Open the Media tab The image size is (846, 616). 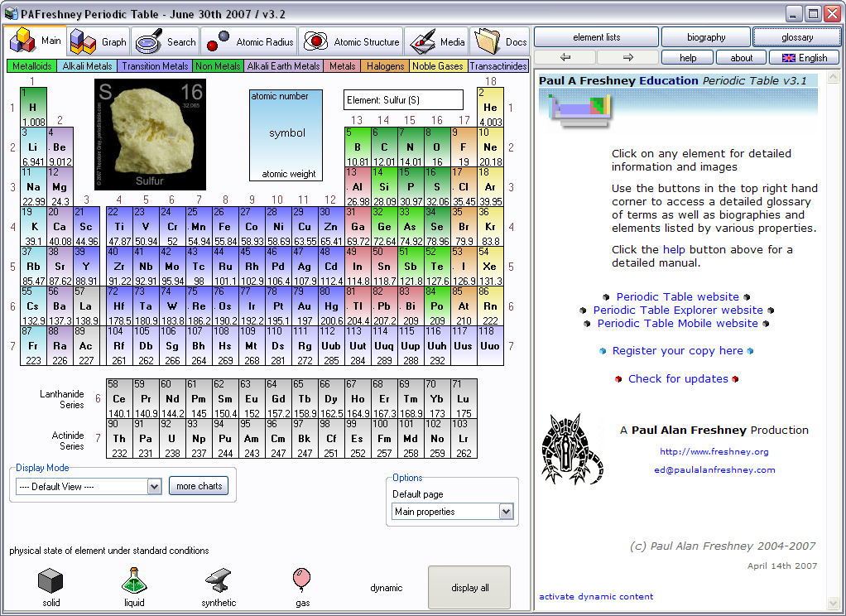pyautogui.click(x=437, y=41)
